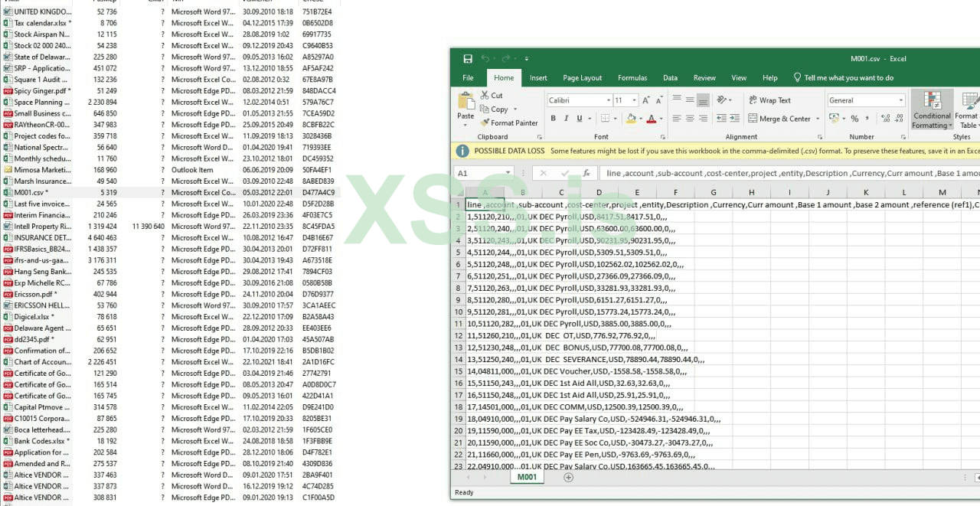Viewport: 980px width, 506px height.
Task: Expand the Copy options arrow
Action: tap(515, 109)
